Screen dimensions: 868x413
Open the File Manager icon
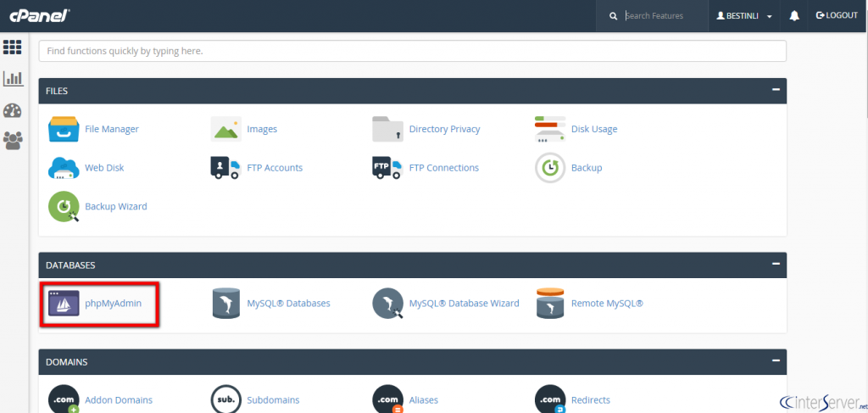[x=64, y=129]
